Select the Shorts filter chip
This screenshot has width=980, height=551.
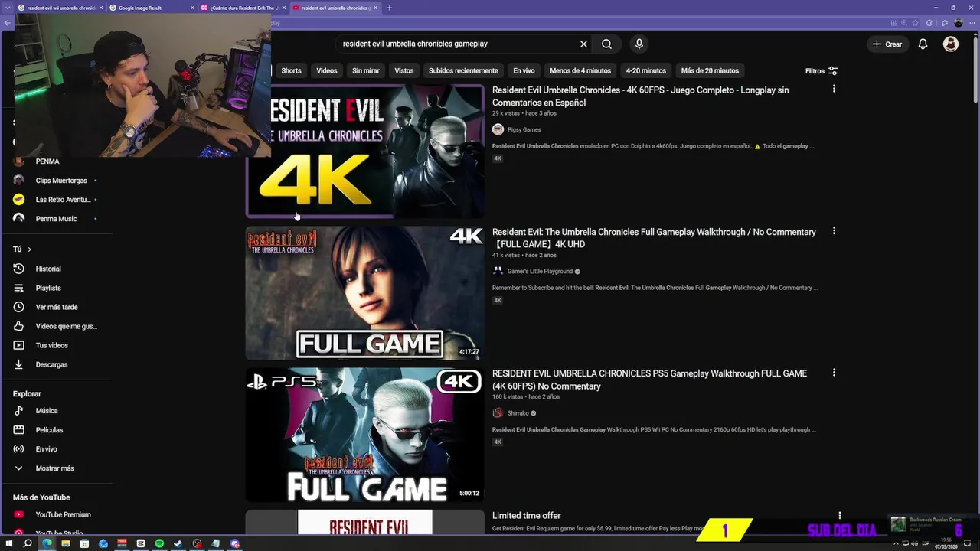pos(291,70)
